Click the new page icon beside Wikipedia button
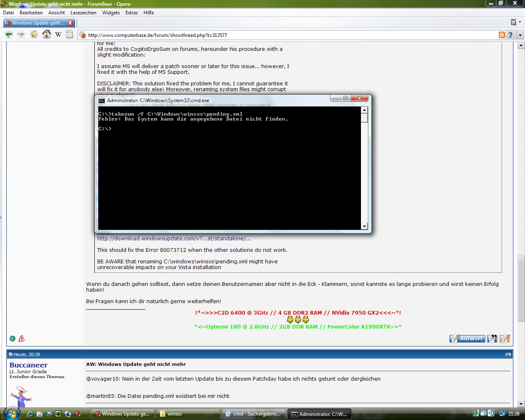Image resolution: width=525 pixels, height=420 pixels. [70, 34]
